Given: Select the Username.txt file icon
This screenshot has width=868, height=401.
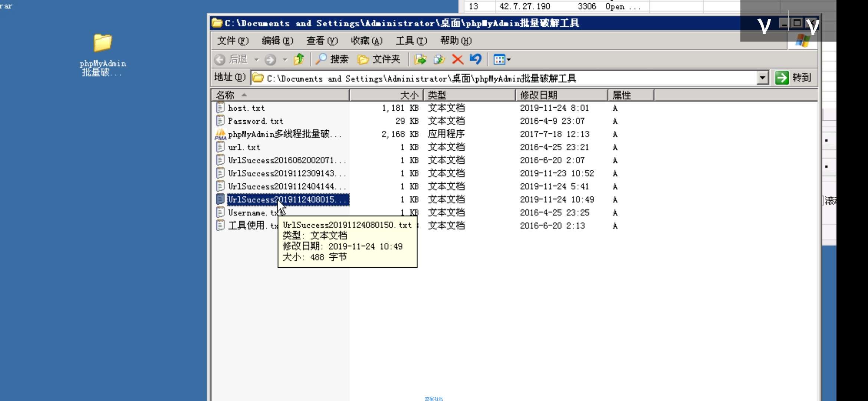Looking at the screenshot, I should [220, 212].
